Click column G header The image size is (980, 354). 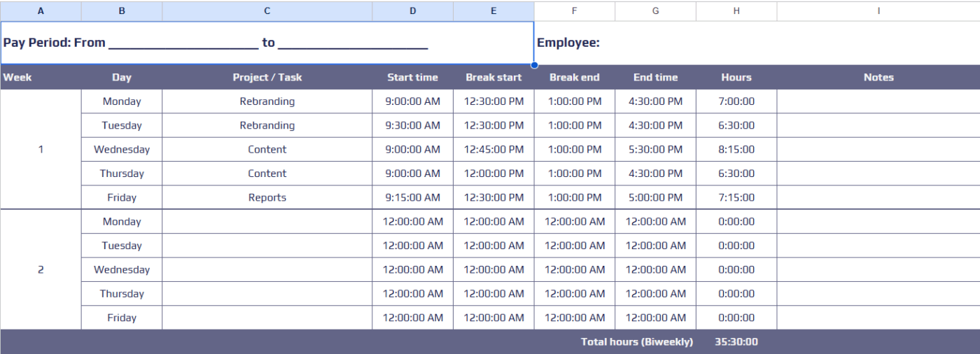655,11
